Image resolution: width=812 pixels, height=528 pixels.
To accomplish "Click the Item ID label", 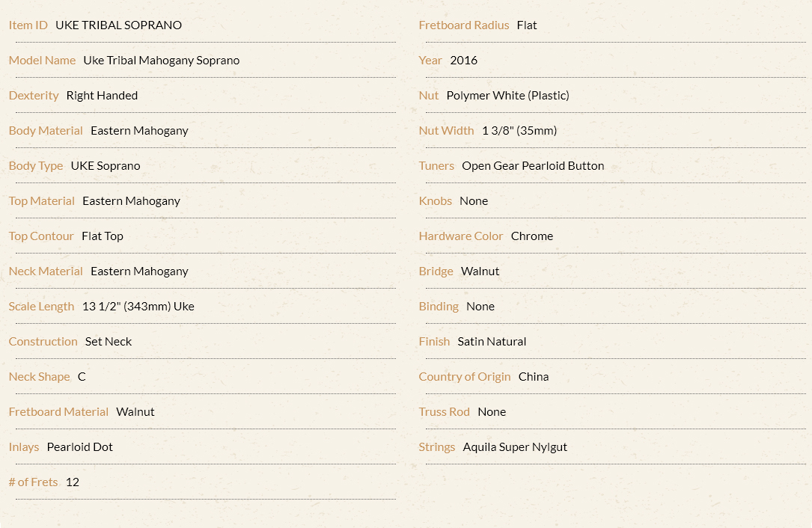I will tap(28, 25).
